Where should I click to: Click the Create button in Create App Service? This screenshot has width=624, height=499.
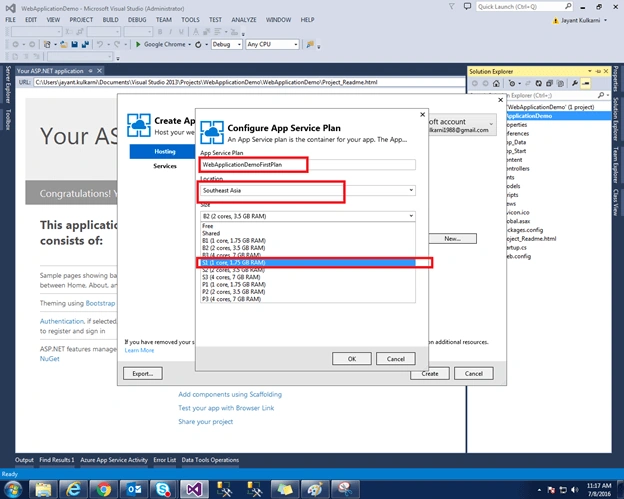pyautogui.click(x=430, y=374)
